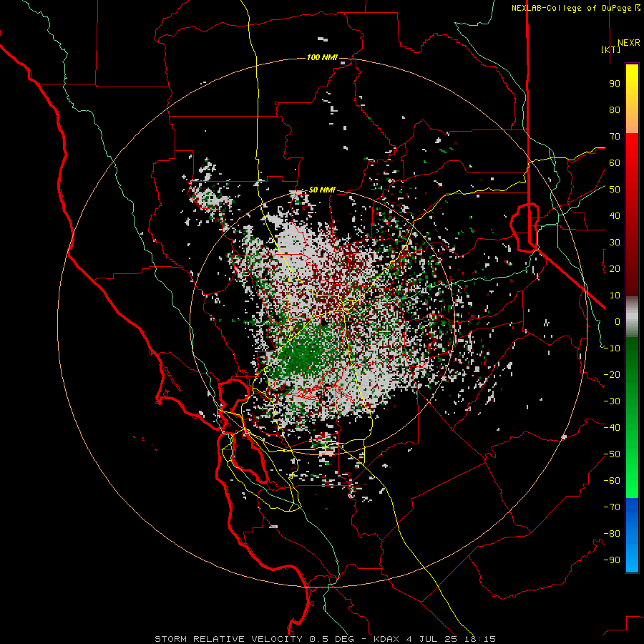Click the -10 value on the velocity scale
Image resolution: width=644 pixels, height=644 pixels.
pyautogui.click(x=612, y=348)
